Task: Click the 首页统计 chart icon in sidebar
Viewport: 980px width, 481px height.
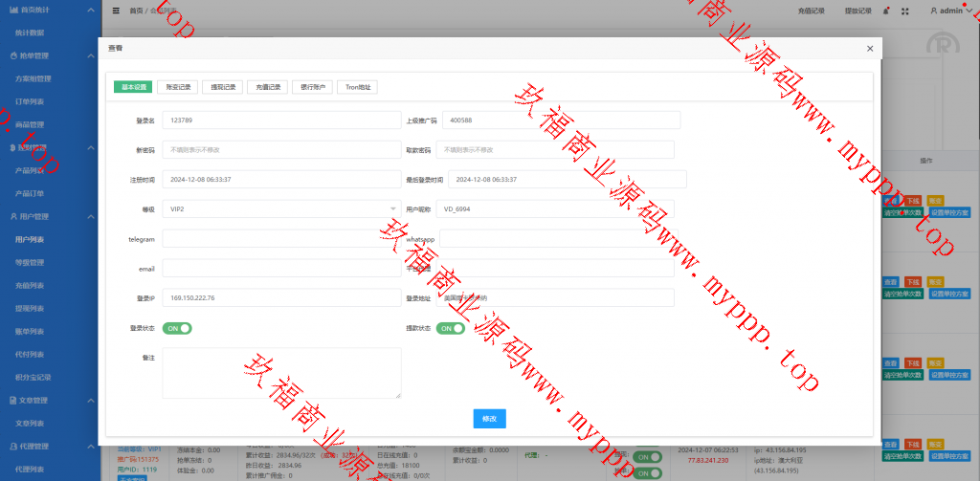Action: point(11,10)
